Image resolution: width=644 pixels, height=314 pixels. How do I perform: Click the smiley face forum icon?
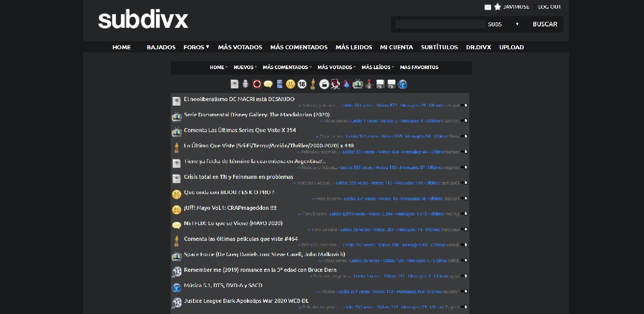pyautogui.click(x=290, y=84)
